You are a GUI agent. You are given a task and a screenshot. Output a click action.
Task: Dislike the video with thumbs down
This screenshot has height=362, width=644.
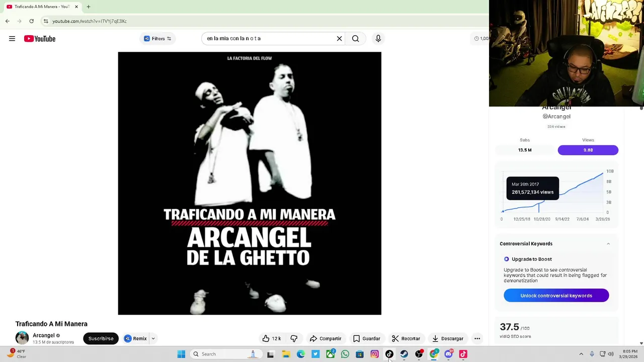[294, 338]
